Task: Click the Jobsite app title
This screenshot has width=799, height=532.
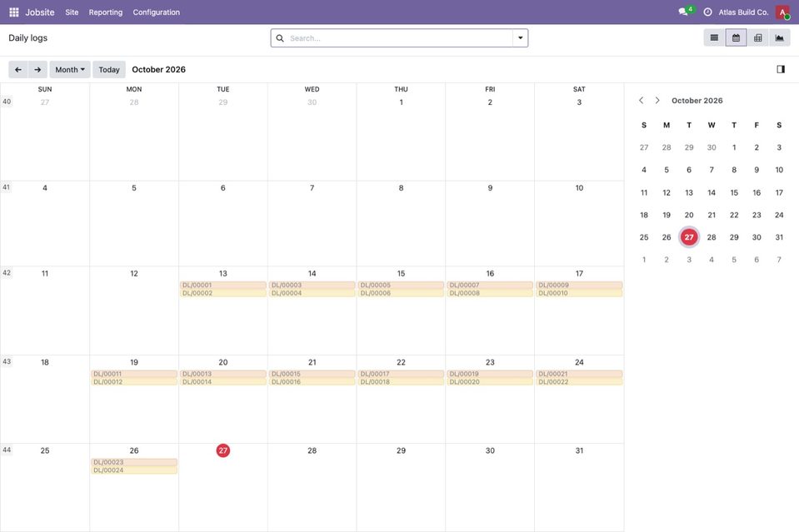Action: pos(40,12)
